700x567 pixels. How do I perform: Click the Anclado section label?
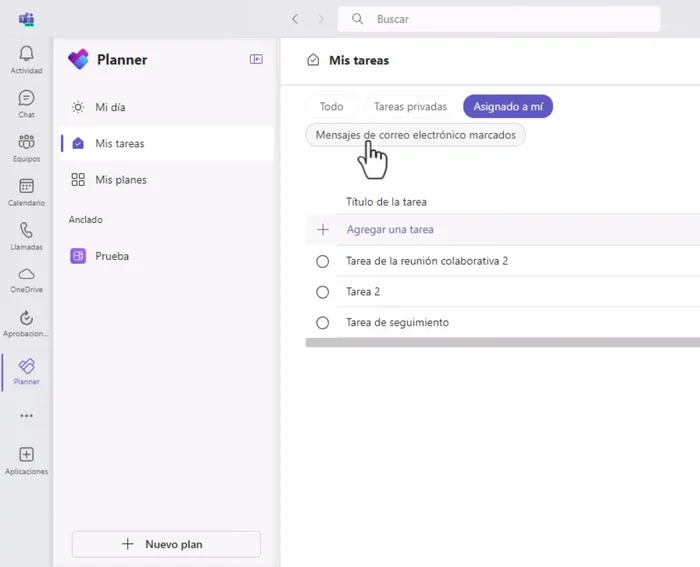pyautogui.click(x=86, y=219)
